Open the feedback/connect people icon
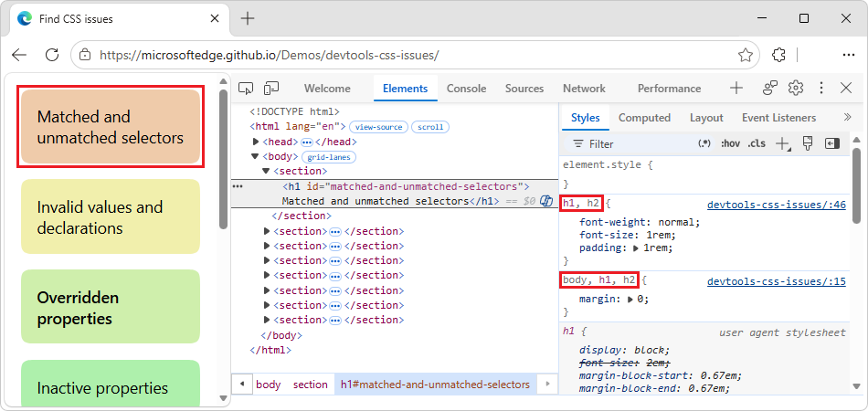Viewport: 868px width, 411px height. point(770,88)
